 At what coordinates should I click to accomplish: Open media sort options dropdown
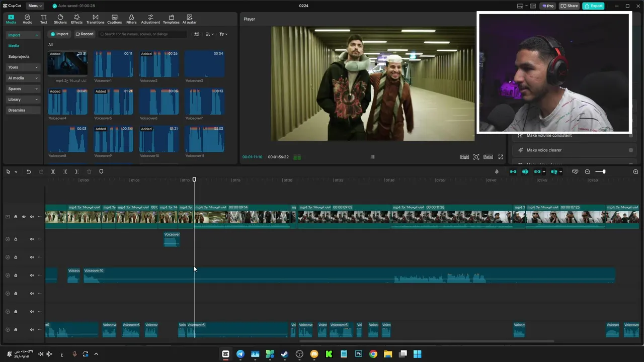pyautogui.click(x=210, y=34)
